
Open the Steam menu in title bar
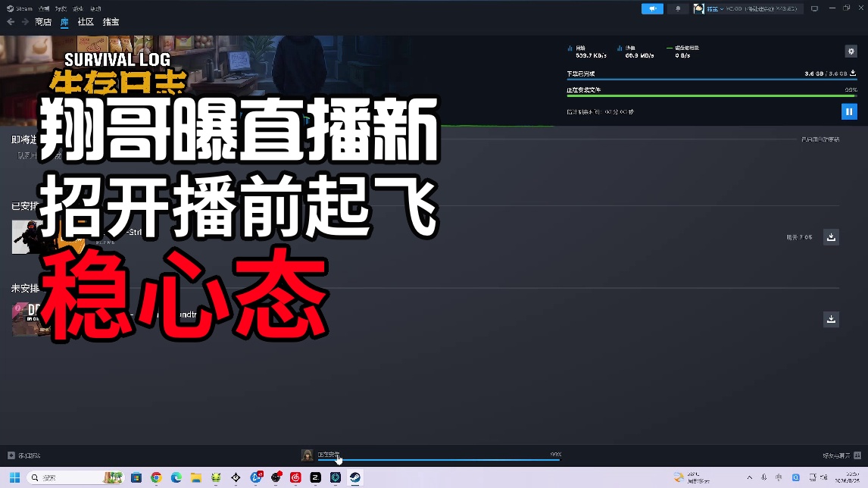(x=20, y=8)
